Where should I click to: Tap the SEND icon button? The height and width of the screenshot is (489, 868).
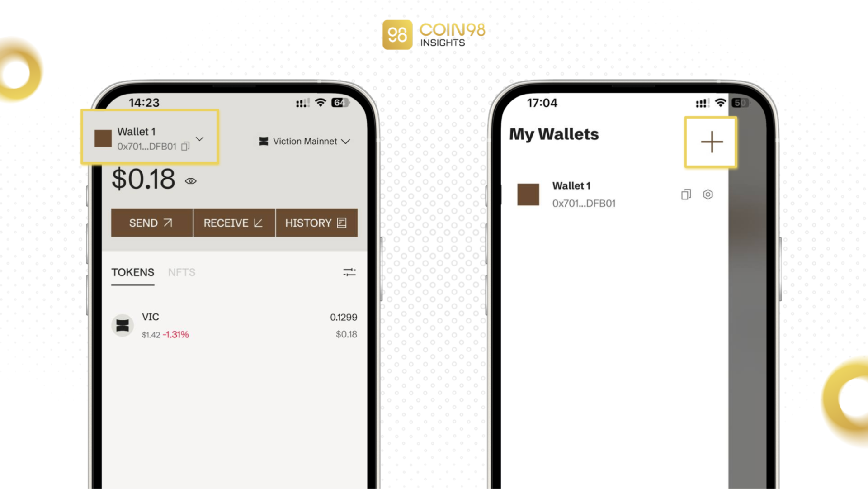[x=151, y=223]
